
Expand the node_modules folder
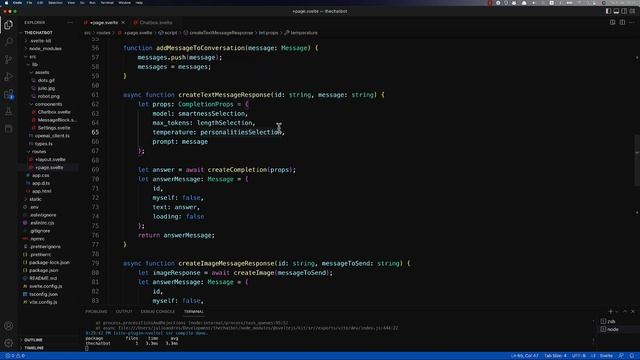pyautogui.click(x=45, y=49)
